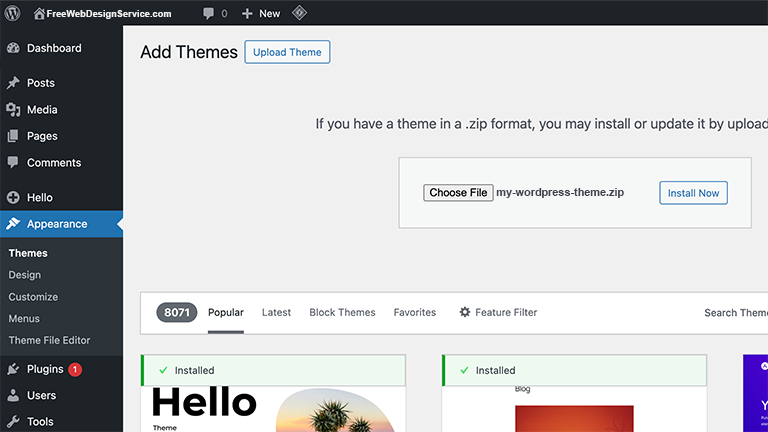Switch to the Popular themes tab
768x432 pixels.
tap(226, 312)
